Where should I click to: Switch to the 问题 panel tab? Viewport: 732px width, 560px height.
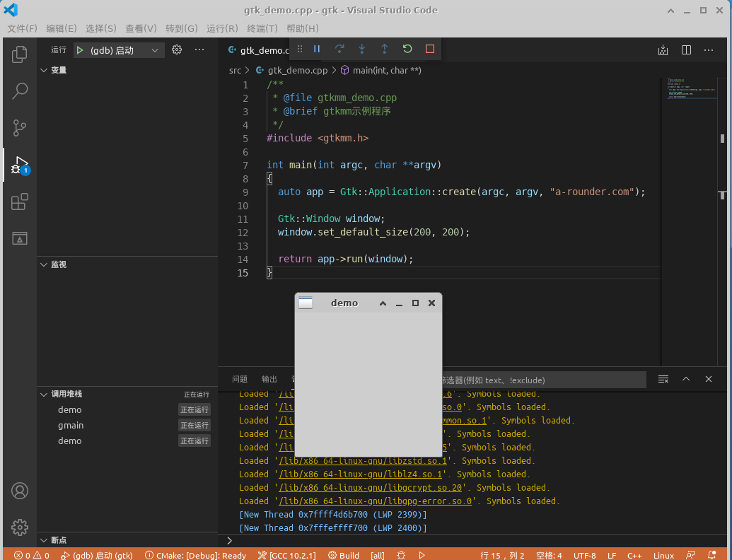pyautogui.click(x=240, y=379)
